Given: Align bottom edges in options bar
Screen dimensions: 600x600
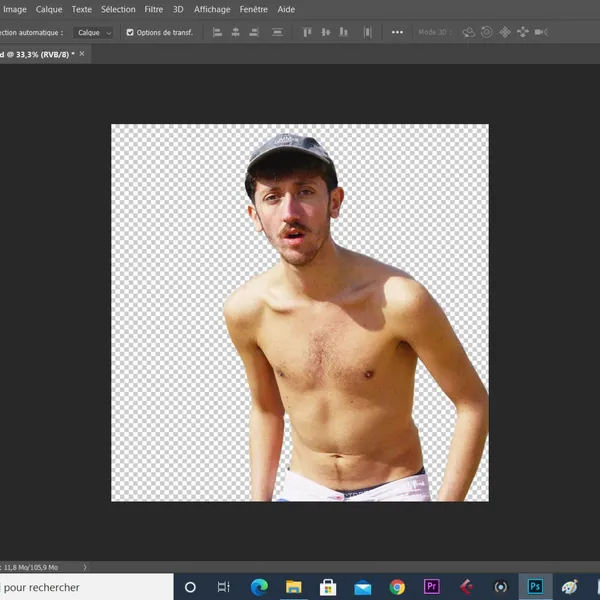Looking at the screenshot, I should (344, 33).
